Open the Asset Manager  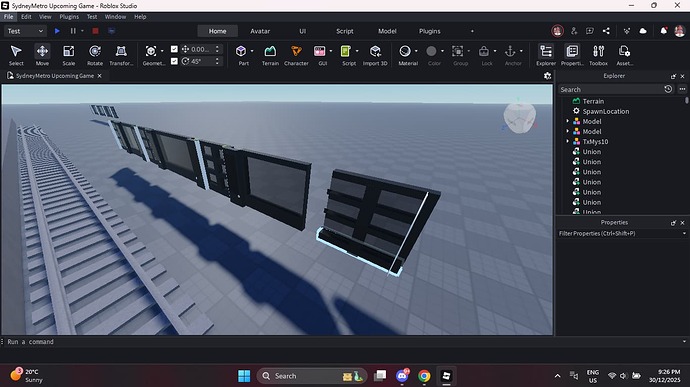(x=624, y=55)
